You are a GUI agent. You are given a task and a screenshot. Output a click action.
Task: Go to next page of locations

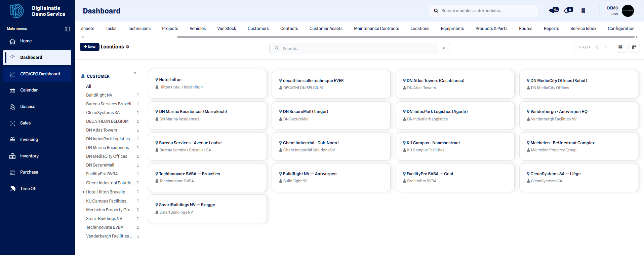[x=606, y=47]
